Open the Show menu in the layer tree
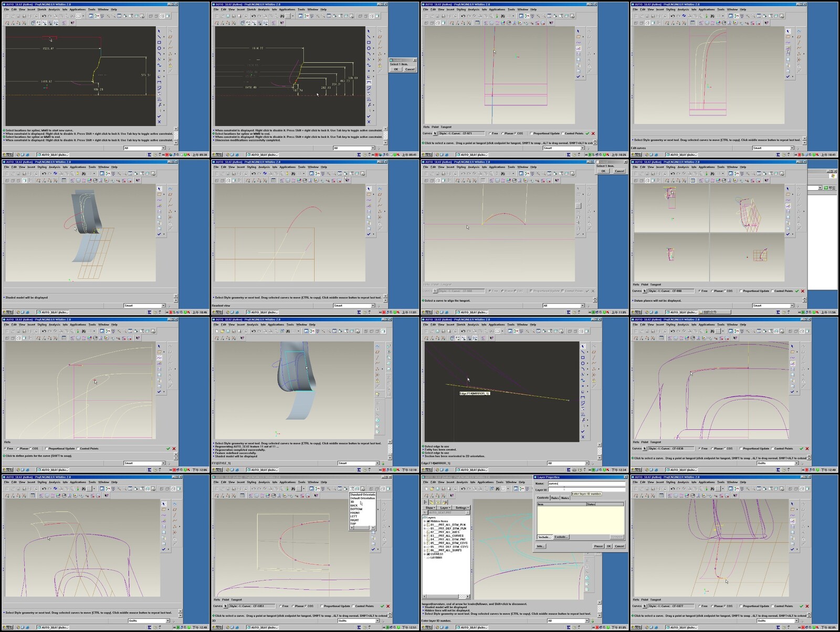840x632 pixels. click(429, 507)
